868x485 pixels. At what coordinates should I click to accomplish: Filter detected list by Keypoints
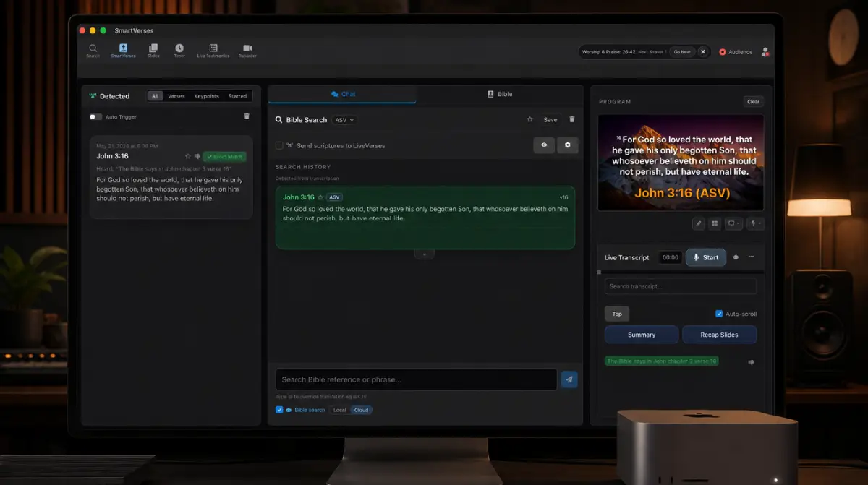[x=207, y=96]
